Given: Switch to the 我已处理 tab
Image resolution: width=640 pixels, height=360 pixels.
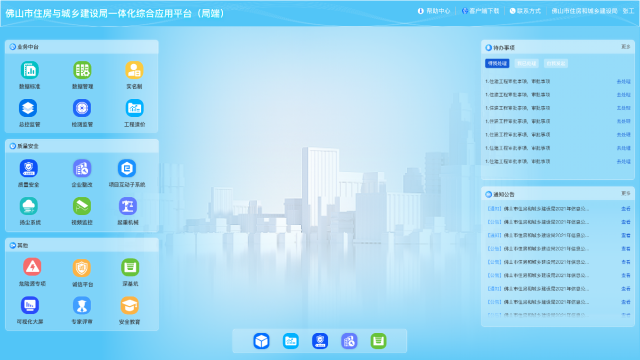Looking at the screenshot, I should click(x=527, y=63).
